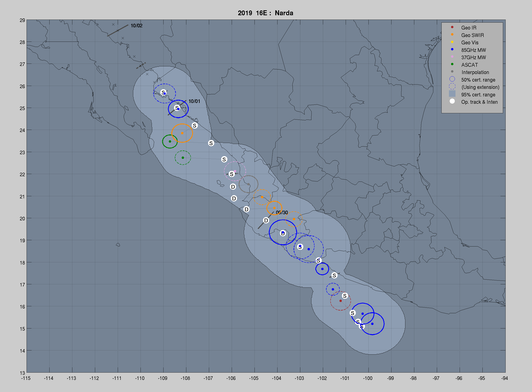532x392 pixels.
Task: Click the pink 37GHz MW fix point on map
Action: point(235,171)
